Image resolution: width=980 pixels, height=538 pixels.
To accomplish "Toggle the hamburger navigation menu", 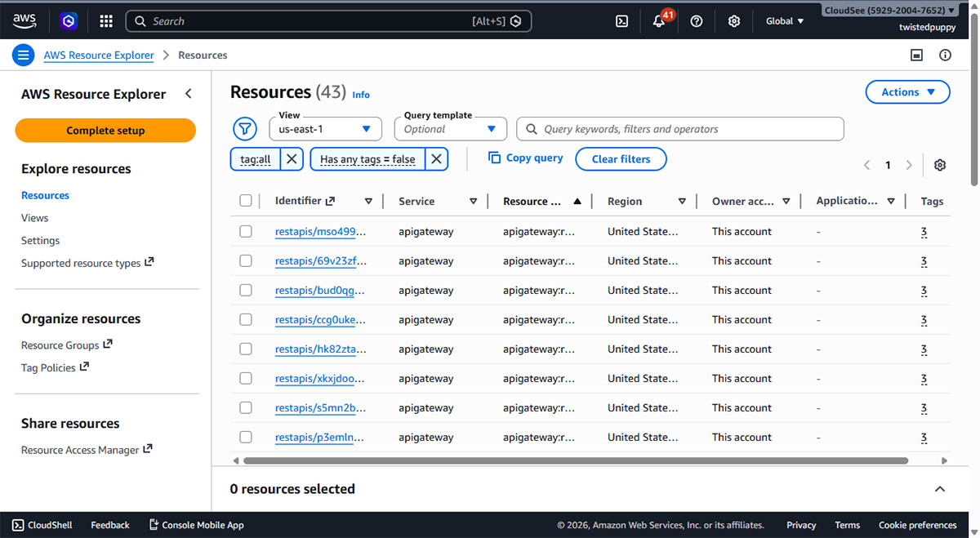I will point(23,56).
